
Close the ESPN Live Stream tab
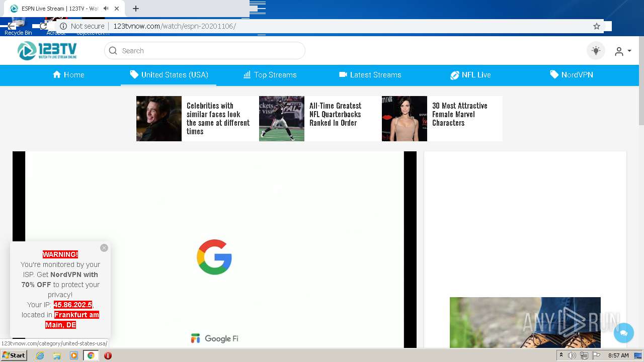click(x=117, y=9)
